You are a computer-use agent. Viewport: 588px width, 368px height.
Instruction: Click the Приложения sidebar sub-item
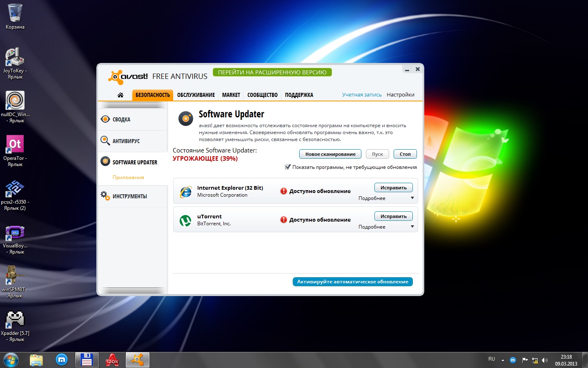point(128,177)
